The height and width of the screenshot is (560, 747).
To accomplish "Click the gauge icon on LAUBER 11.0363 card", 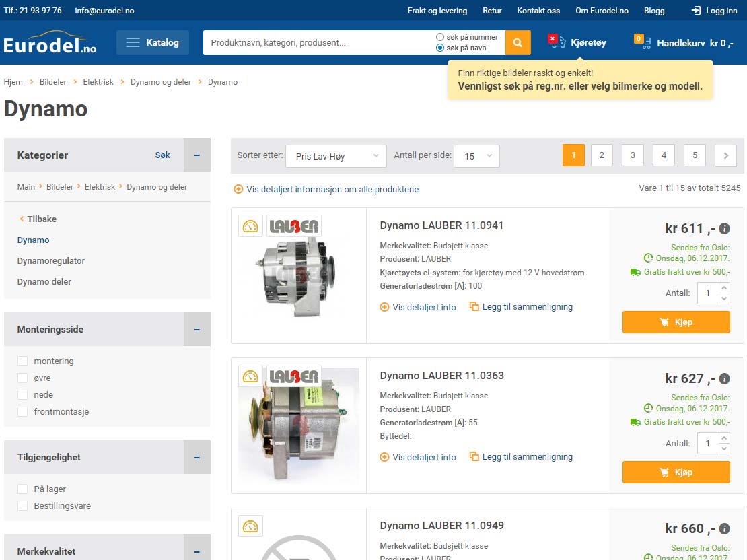I will pos(250,376).
